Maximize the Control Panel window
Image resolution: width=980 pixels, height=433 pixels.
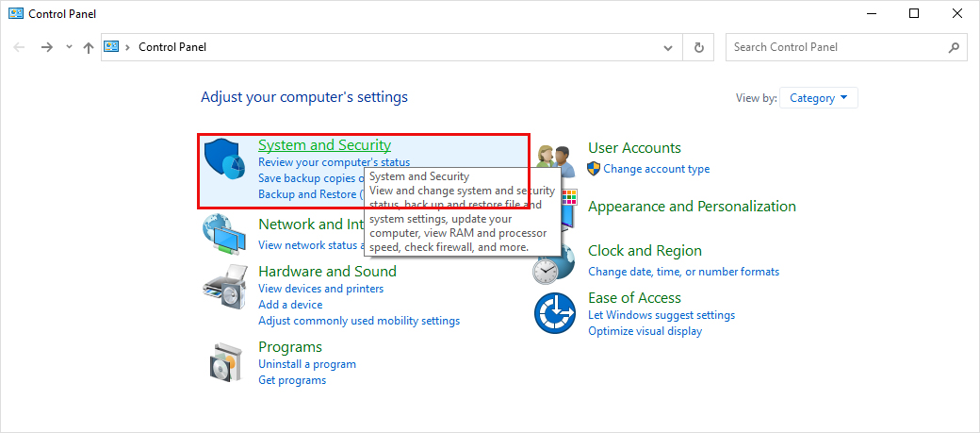tap(914, 13)
